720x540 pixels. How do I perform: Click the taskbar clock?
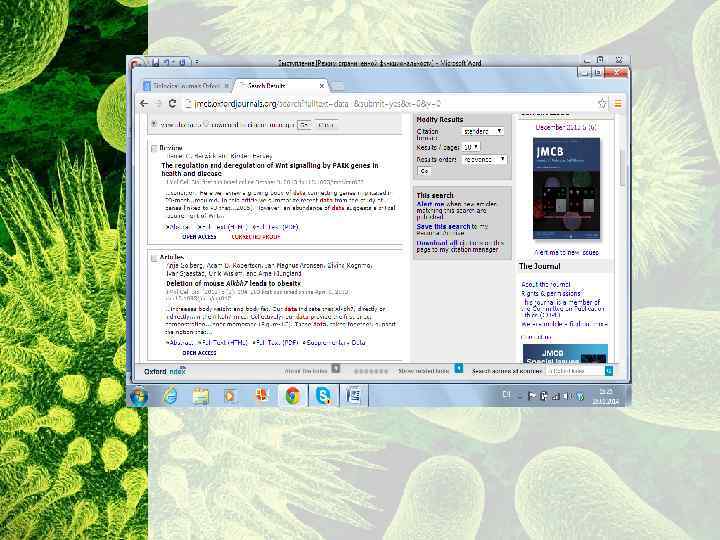(605, 396)
